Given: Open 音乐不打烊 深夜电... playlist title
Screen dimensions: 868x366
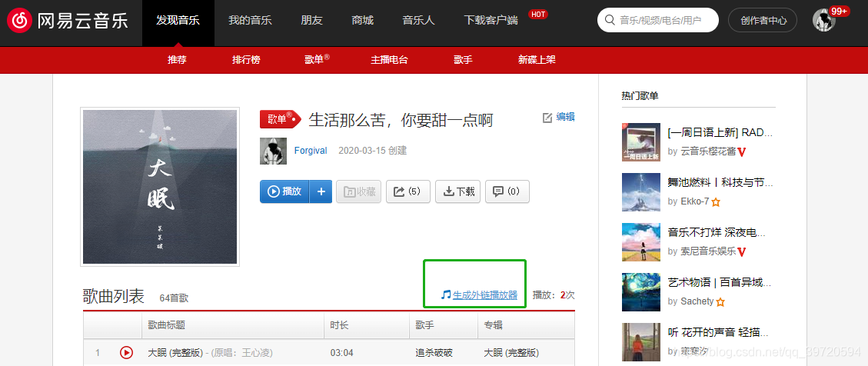Looking at the screenshot, I should (717, 232).
